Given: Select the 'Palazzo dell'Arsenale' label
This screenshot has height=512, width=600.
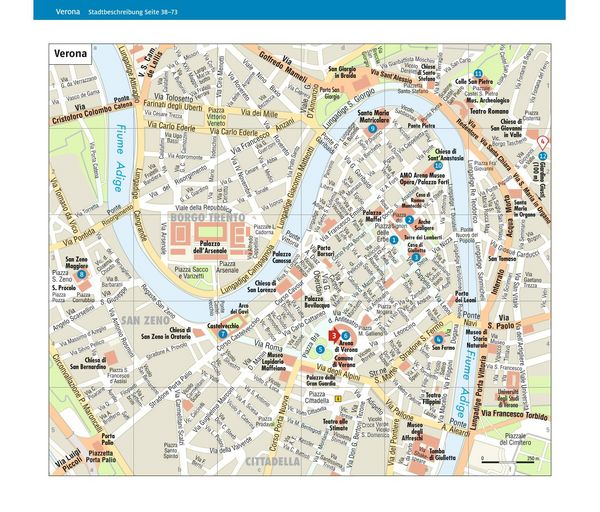Looking at the screenshot, I should 210,247.
